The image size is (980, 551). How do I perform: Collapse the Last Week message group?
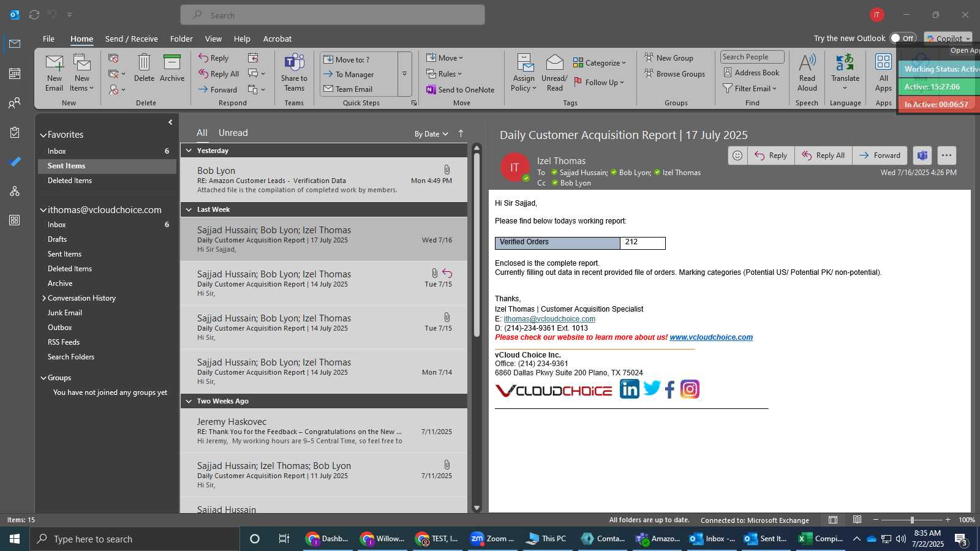click(x=189, y=209)
